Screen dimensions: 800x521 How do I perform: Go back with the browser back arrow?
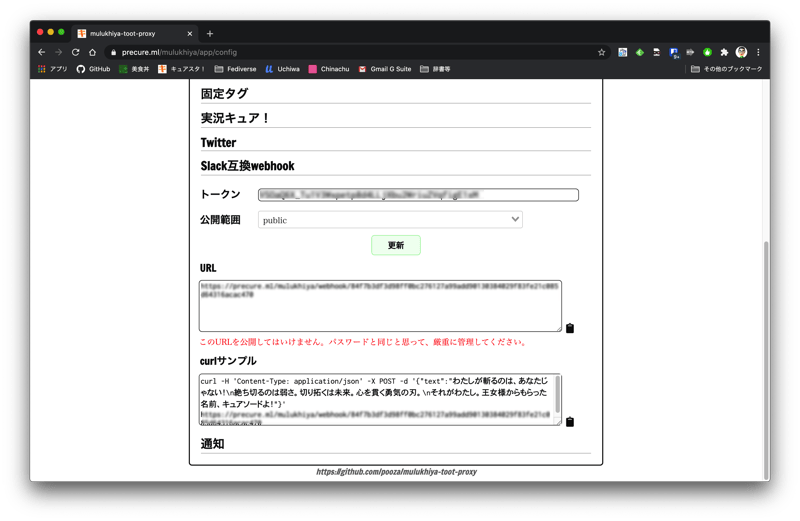[41, 52]
